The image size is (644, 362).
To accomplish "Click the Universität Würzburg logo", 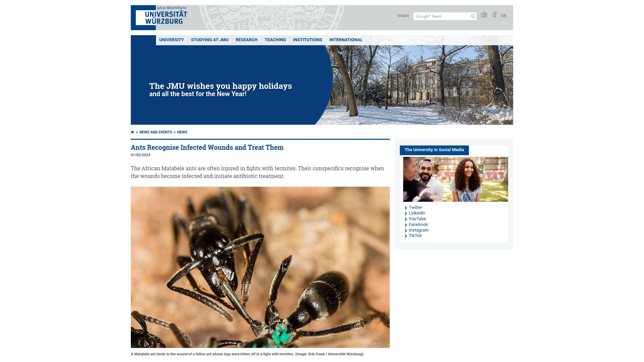I will click(159, 17).
